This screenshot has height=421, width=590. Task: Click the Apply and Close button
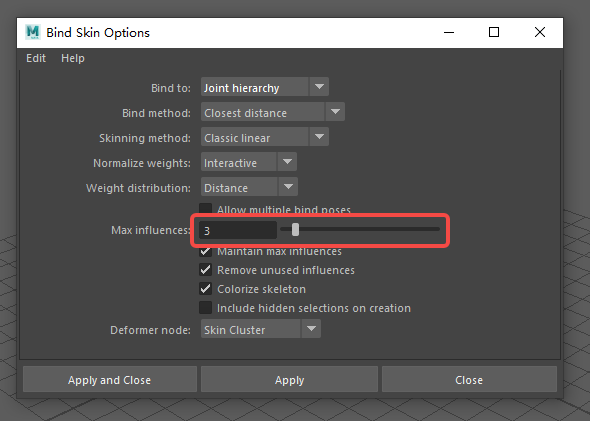[110, 379]
